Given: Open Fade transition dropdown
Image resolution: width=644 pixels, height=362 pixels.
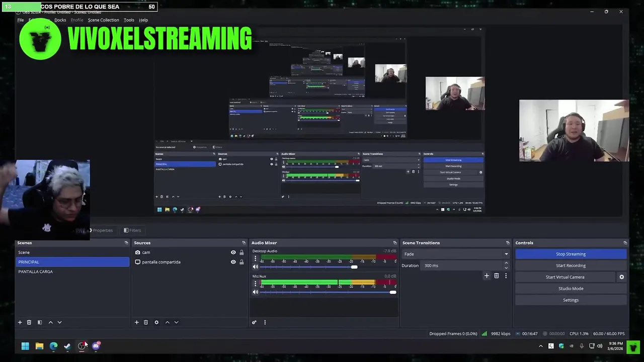Looking at the screenshot, I should 456,254.
